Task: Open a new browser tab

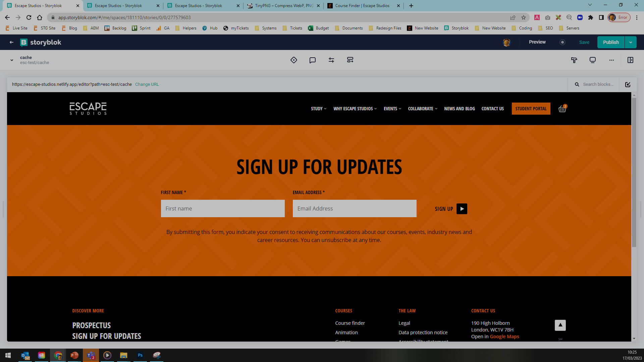Action: [x=411, y=6]
